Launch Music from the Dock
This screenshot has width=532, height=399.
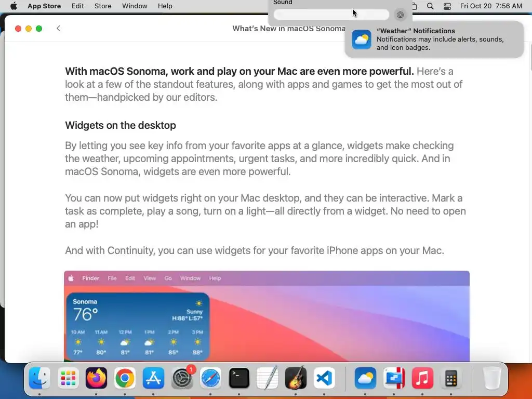click(422, 378)
